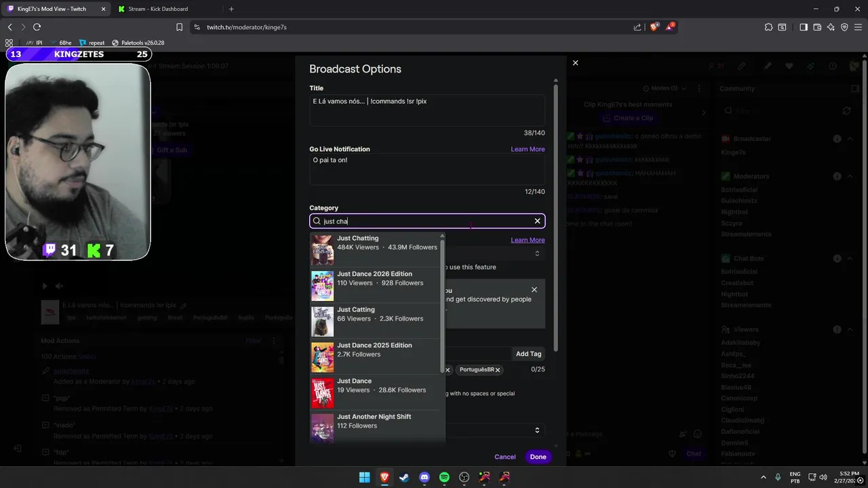868x488 pixels.
Task: Open Spotify from the taskbar
Action: [x=444, y=477]
